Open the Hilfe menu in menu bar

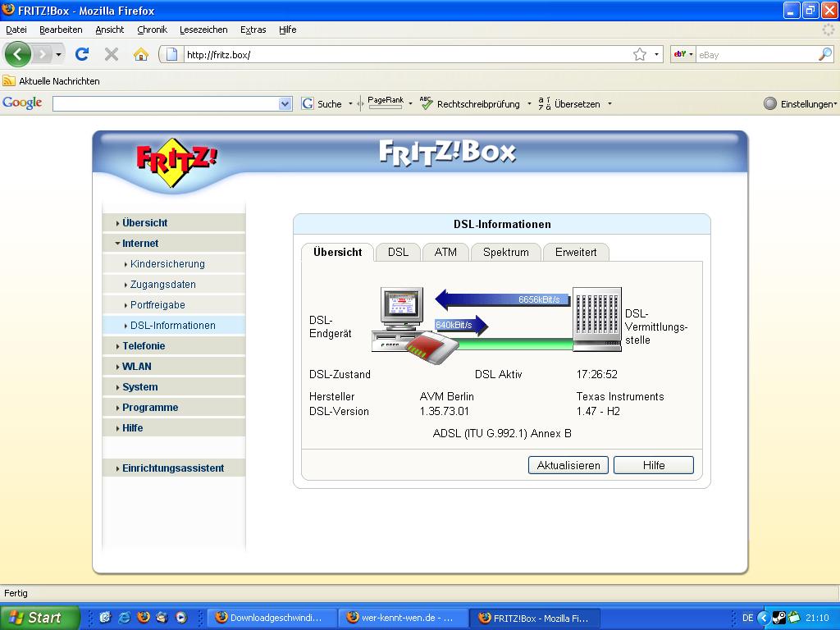point(288,30)
